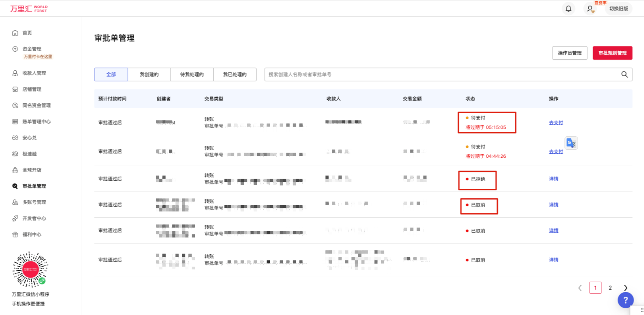The width and height of the screenshot is (644, 315).
Task: Click the red 审批规则管理 button
Action: point(612,53)
